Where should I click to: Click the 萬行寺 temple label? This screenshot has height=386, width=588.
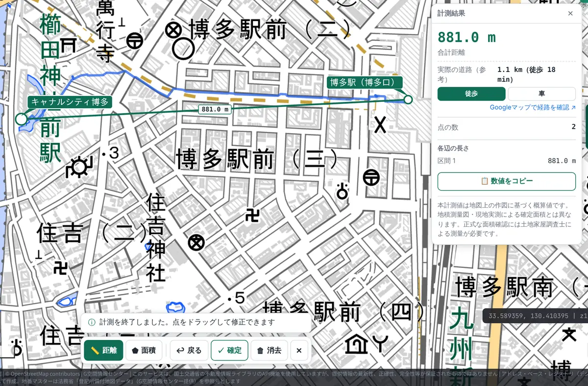(x=105, y=30)
